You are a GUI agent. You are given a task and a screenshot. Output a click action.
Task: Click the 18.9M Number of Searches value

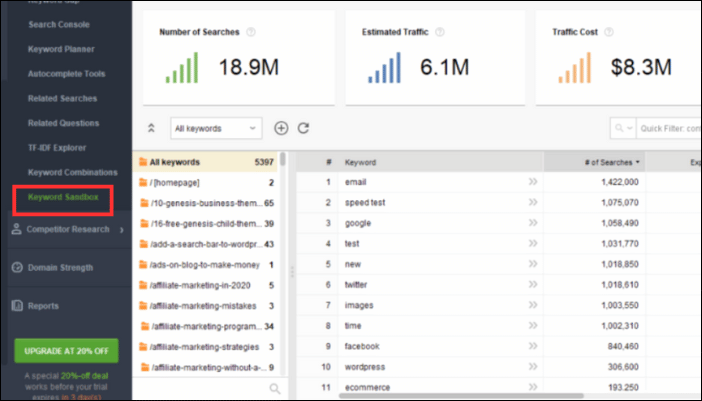(248, 68)
